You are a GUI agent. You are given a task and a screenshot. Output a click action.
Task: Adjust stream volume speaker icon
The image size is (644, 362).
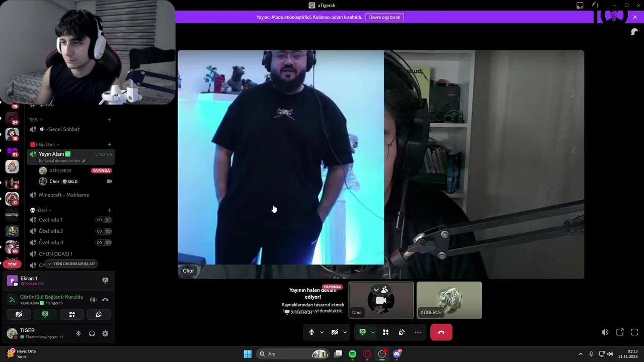tap(605, 332)
